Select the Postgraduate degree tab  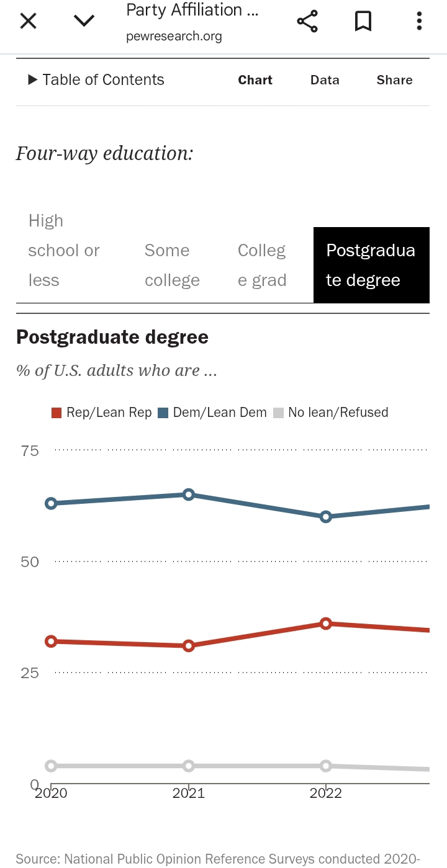(371, 266)
